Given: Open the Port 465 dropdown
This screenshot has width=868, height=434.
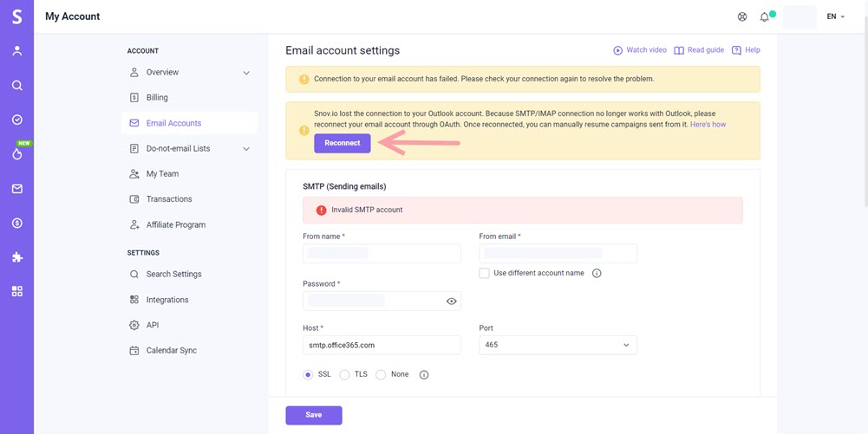Looking at the screenshot, I should (x=558, y=345).
